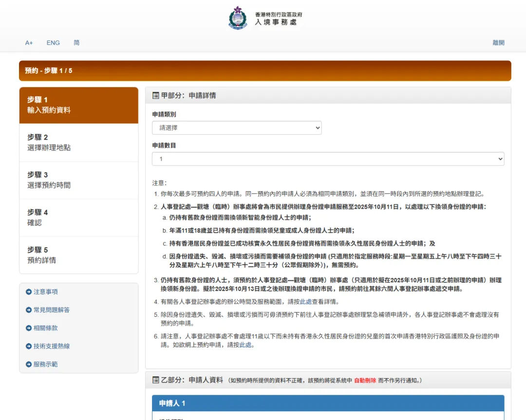Increase font size with A+
This screenshot has width=526, height=420.
[29, 43]
